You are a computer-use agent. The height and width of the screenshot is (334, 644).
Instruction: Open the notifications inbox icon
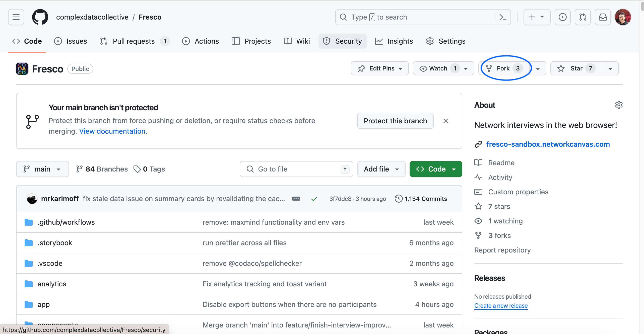pos(603,17)
